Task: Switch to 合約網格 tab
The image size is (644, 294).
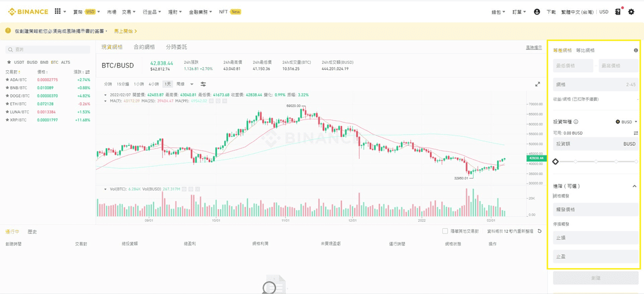Action: (144, 47)
